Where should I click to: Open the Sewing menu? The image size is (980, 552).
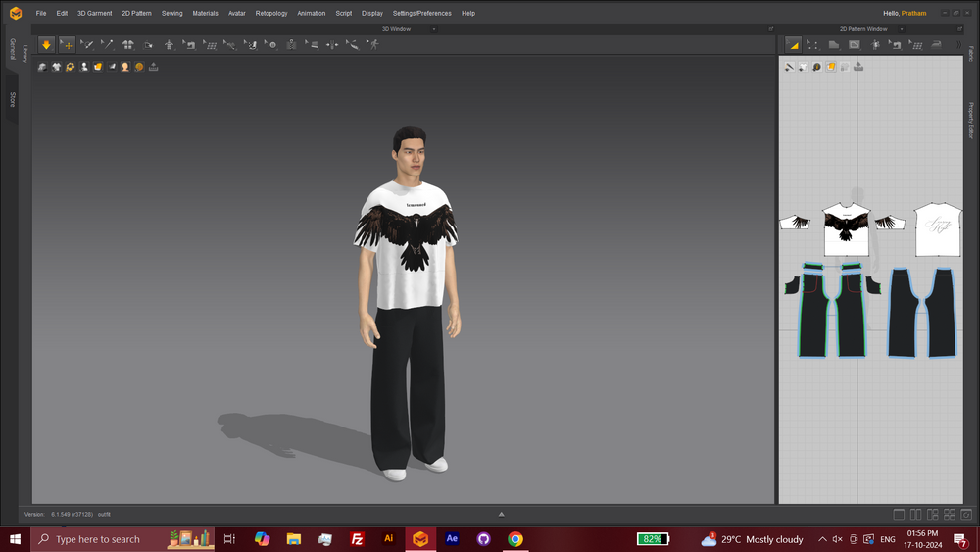point(171,13)
